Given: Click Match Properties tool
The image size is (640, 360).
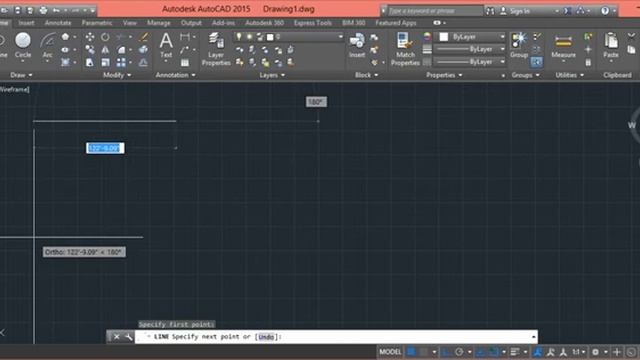Looking at the screenshot, I should [405, 49].
